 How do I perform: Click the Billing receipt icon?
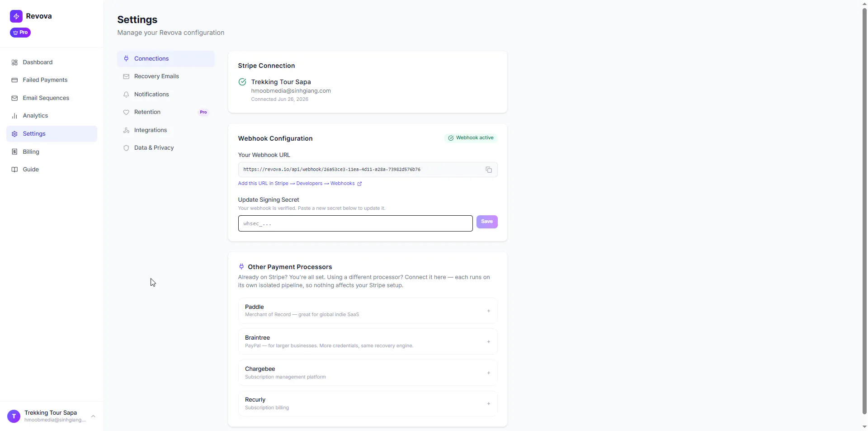point(14,152)
